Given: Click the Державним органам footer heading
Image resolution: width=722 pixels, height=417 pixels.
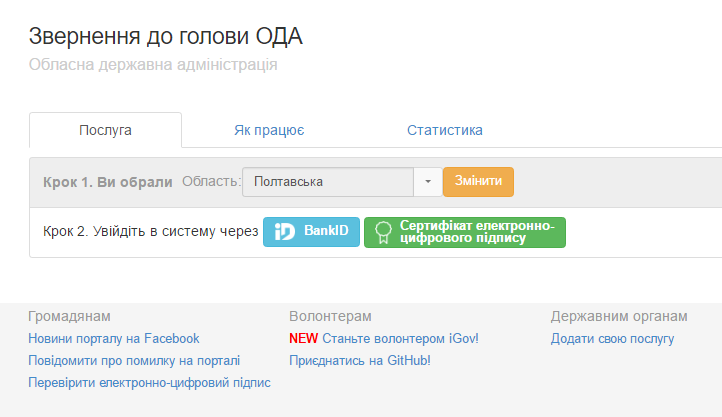Looking at the screenshot, I should tap(618, 317).
